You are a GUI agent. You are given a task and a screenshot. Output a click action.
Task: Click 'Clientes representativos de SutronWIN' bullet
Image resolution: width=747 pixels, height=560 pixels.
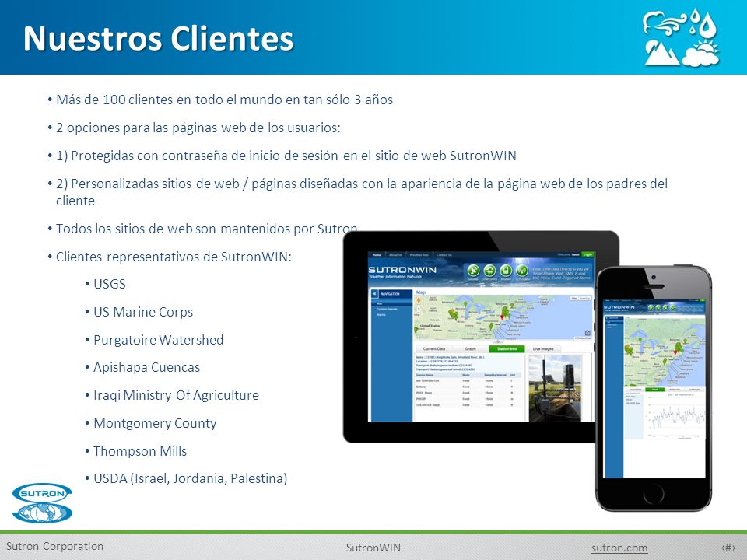pos(174,257)
